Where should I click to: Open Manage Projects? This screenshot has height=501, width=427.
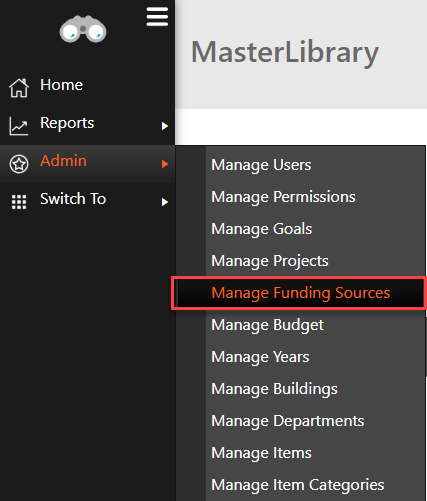pos(270,261)
